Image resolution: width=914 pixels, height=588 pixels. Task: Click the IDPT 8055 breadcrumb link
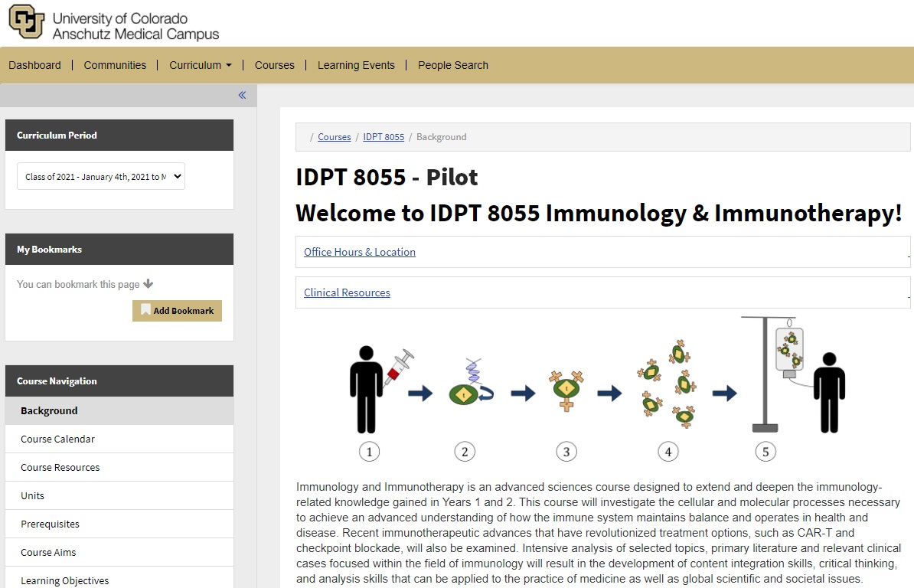click(384, 137)
